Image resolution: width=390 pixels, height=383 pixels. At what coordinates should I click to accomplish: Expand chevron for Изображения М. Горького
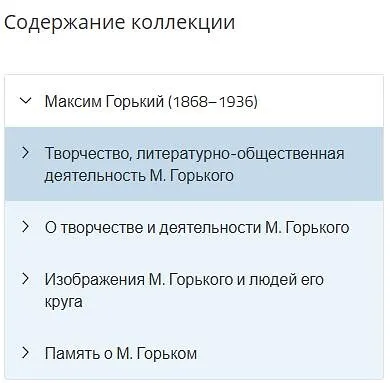click(25, 279)
